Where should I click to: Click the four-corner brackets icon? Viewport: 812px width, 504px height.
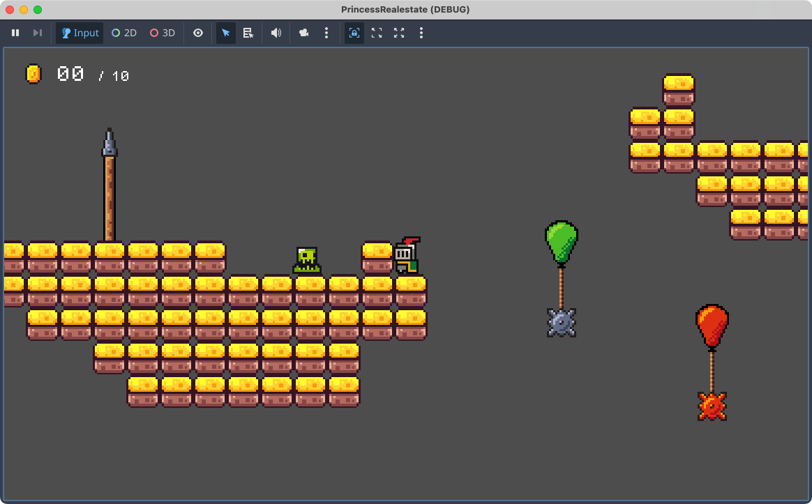click(x=377, y=33)
